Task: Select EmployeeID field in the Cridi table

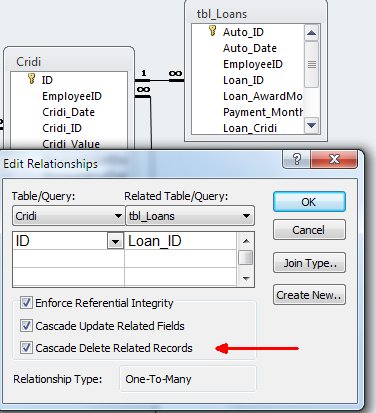Action: tap(72, 96)
